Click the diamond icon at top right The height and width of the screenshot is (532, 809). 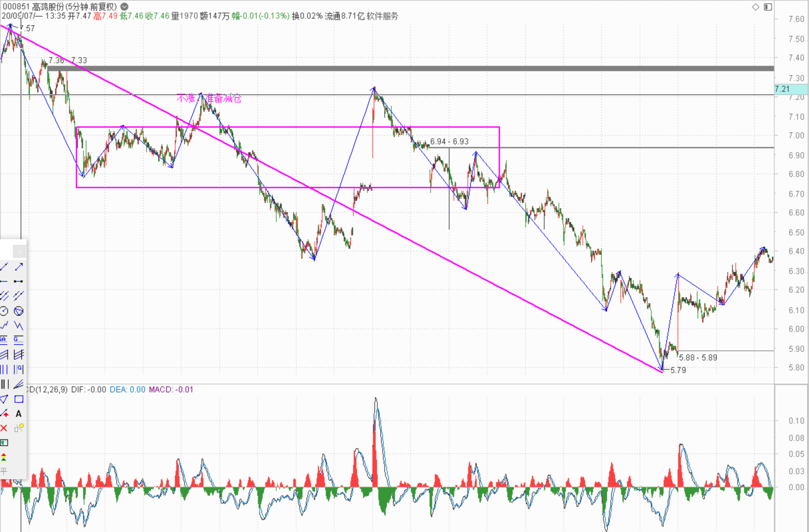coord(756,7)
